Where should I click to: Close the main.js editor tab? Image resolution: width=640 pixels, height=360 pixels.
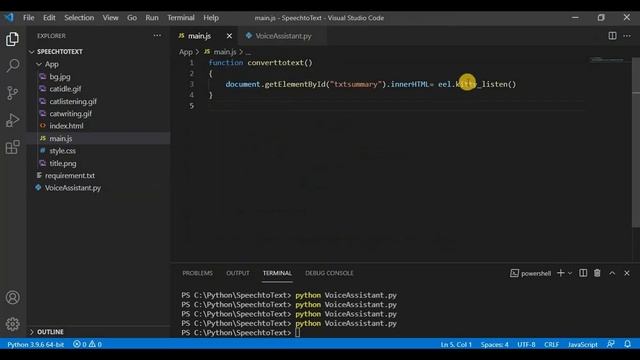229,36
